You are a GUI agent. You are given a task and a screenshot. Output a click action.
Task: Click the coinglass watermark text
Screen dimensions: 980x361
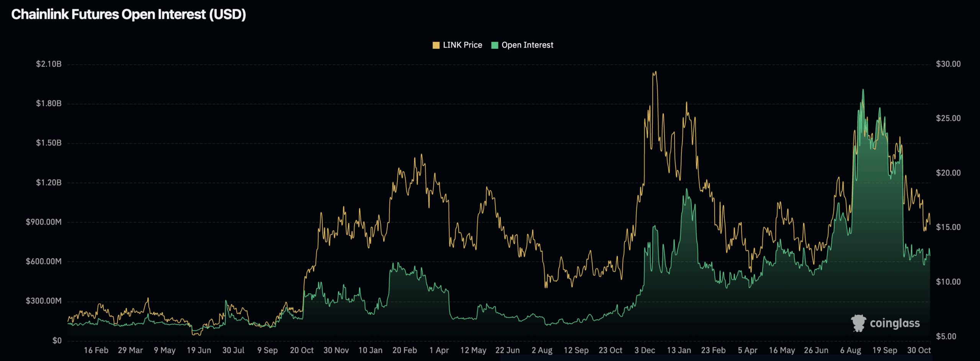pos(895,323)
